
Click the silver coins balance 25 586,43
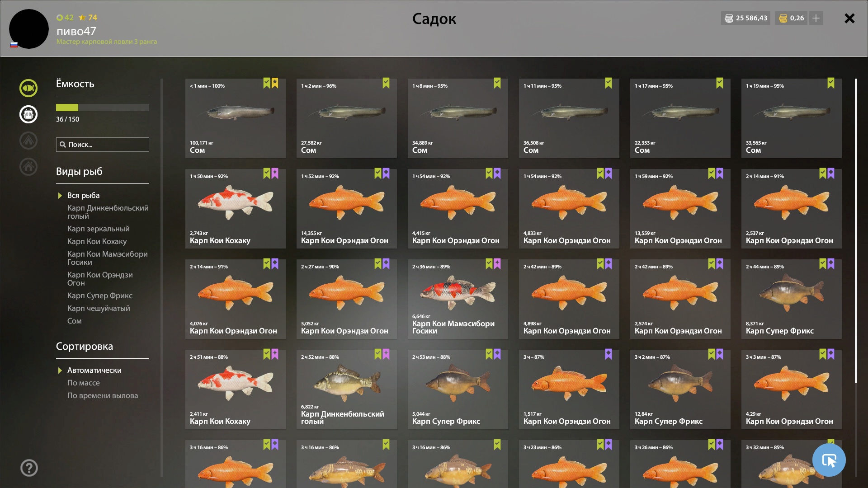click(x=745, y=18)
